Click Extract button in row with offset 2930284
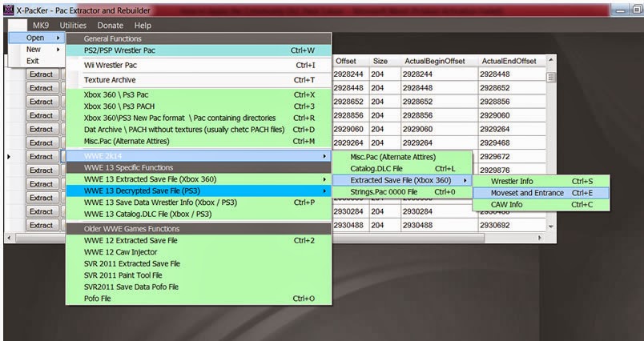 42,211
